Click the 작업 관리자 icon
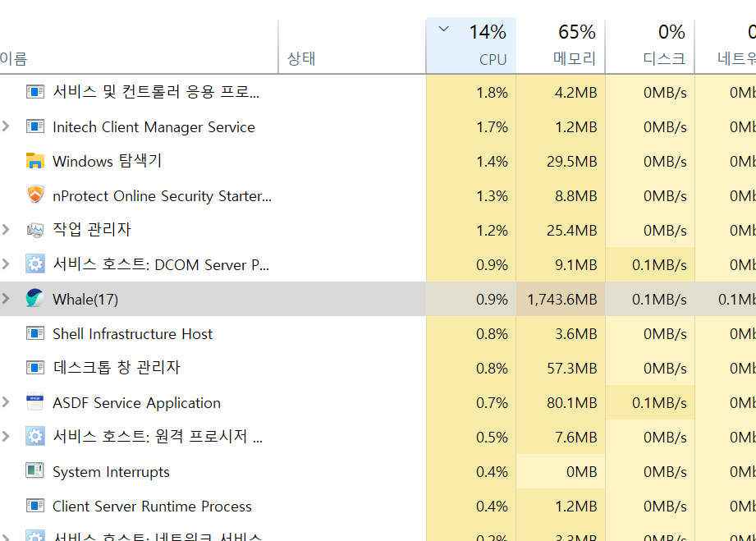Viewport: 756px width, 541px height. 35,230
